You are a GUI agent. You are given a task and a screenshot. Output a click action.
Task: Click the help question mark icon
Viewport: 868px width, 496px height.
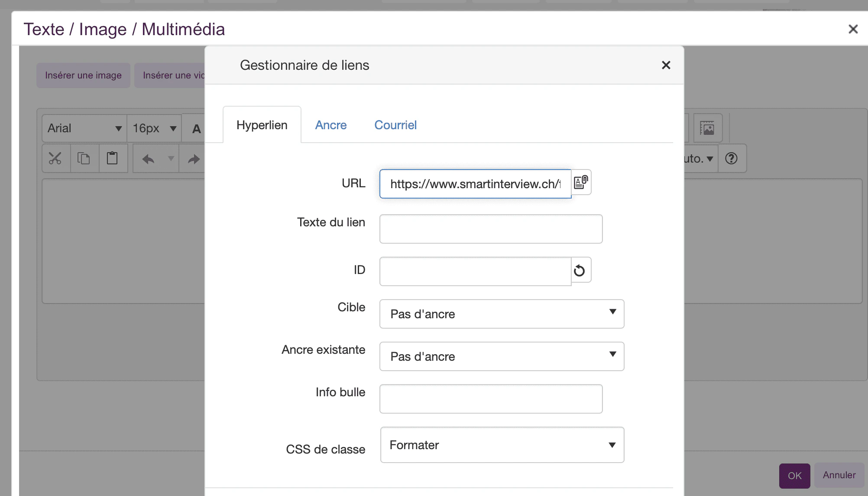(731, 159)
